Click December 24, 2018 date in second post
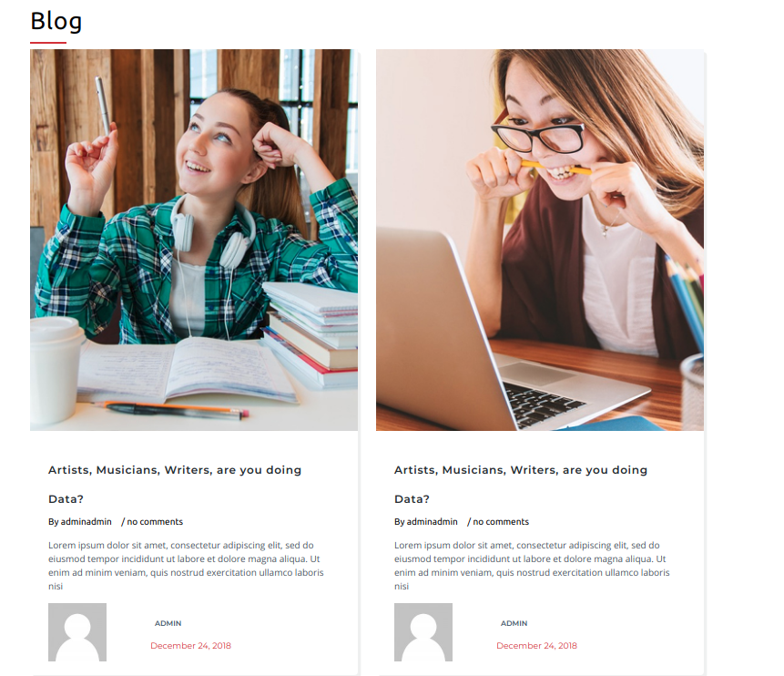This screenshot has width=784, height=676. click(537, 645)
